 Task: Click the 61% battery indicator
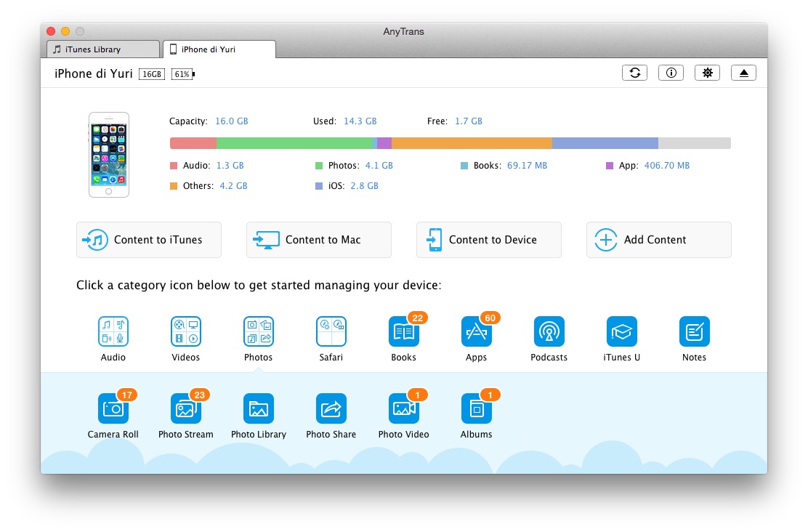[183, 74]
